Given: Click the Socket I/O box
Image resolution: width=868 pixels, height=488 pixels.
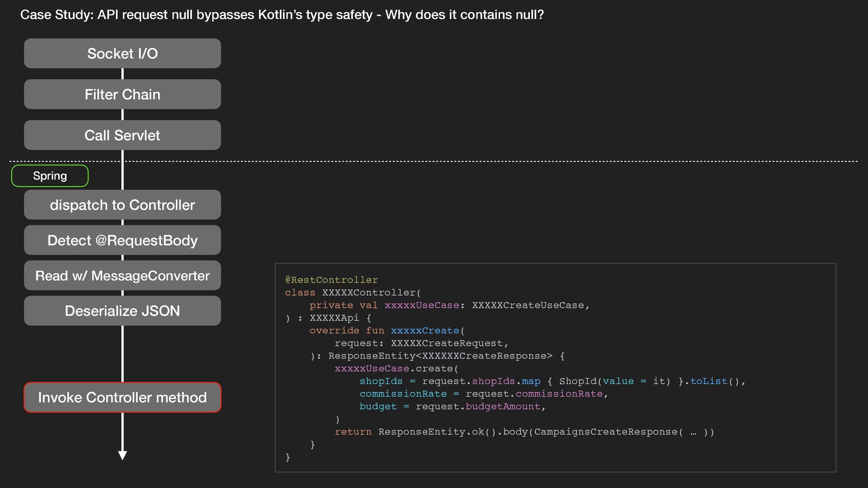Looking at the screenshot, I should coord(122,53).
